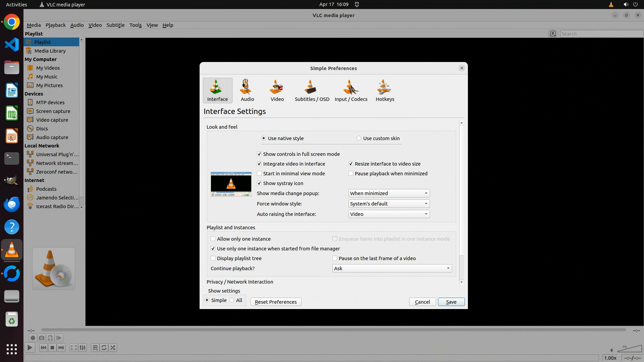Image resolution: width=644 pixels, height=362 pixels.
Task: Save the preferences
Action: tap(451, 302)
